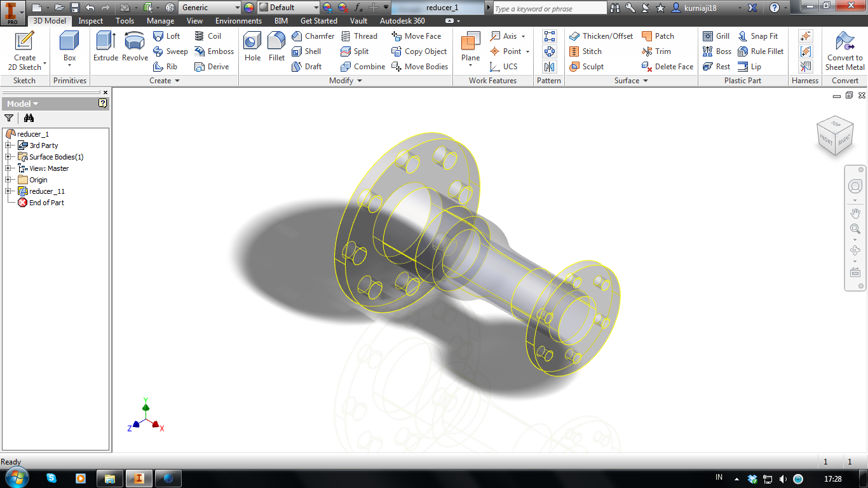Switch to the Tools tab
Viewport: 868px width, 488px height.
125,21
